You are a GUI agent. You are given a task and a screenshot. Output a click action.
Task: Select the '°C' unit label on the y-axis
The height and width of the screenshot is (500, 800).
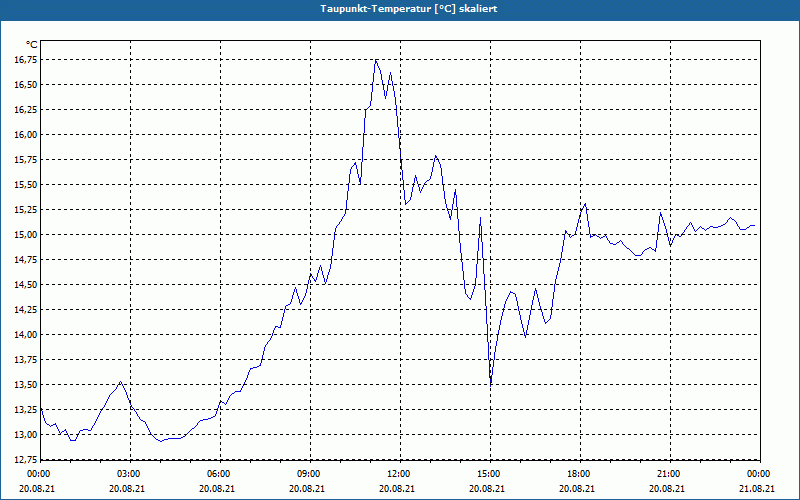tap(32, 45)
